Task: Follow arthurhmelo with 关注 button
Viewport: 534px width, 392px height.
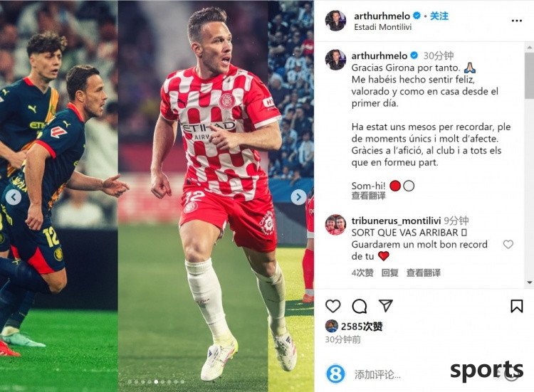Action: 439,16
